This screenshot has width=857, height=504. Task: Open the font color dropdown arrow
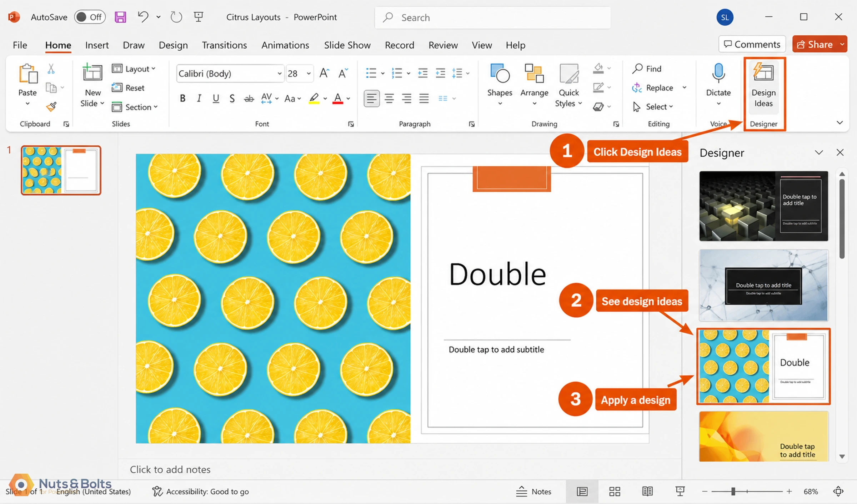point(349,99)
